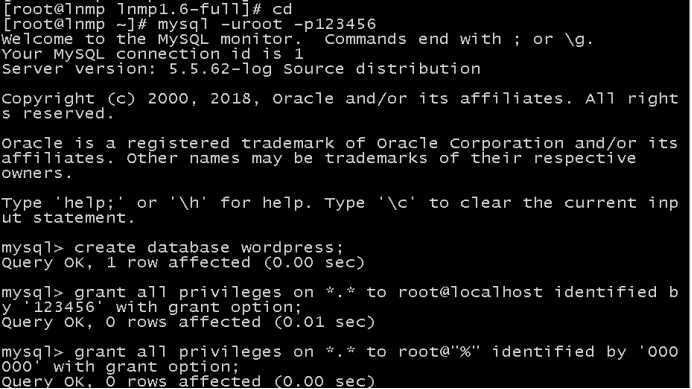Click 'Source distribution' text
This screenshot has width=692, height=389.
click(382, 69)
